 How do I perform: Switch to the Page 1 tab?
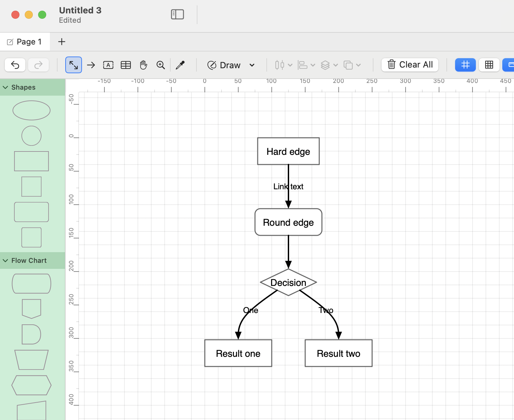click(x=25, y=42)
